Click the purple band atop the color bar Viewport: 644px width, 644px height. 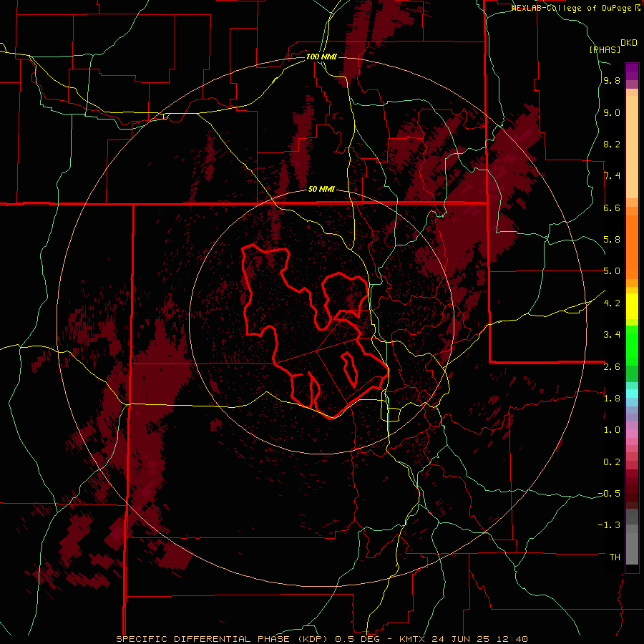point(632,72)
